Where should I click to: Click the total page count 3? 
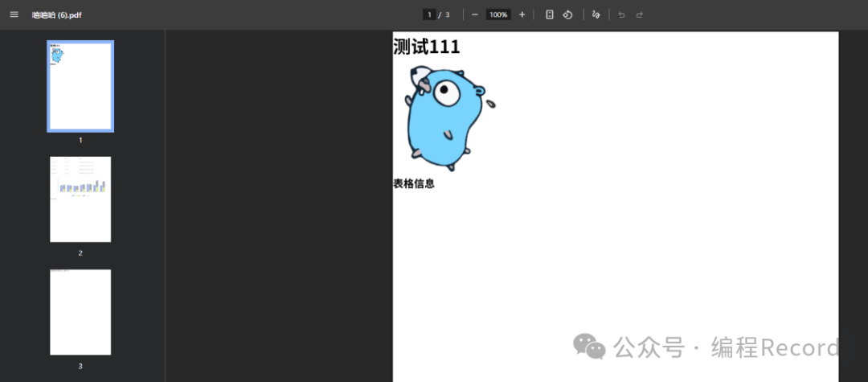pyautogui.click(x=448, y=14)
